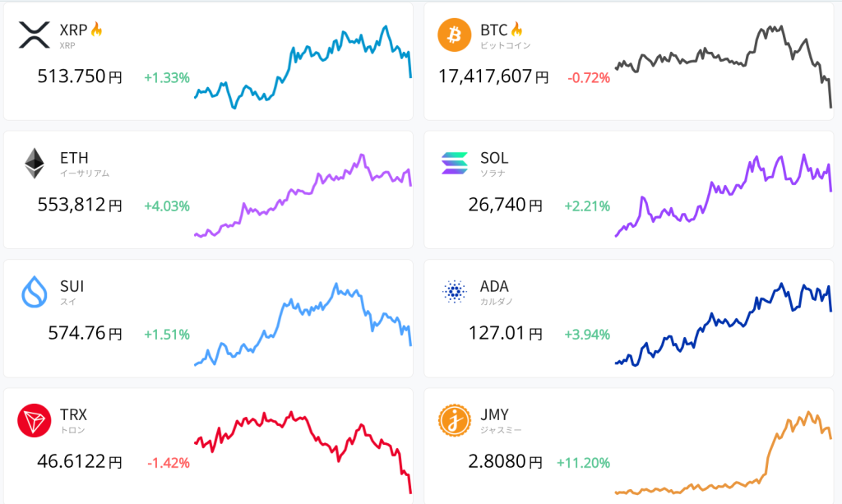Select the ETH ticker name link

tap(74, 158)
